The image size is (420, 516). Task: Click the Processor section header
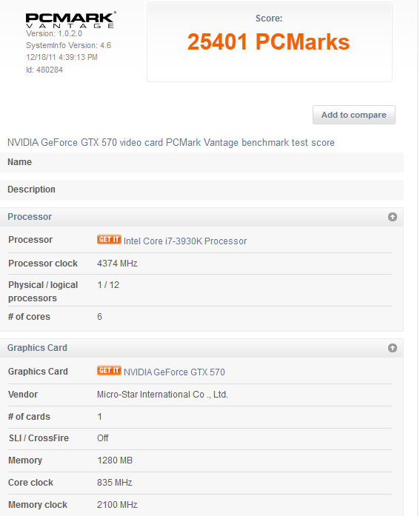[x=201, y=217]
